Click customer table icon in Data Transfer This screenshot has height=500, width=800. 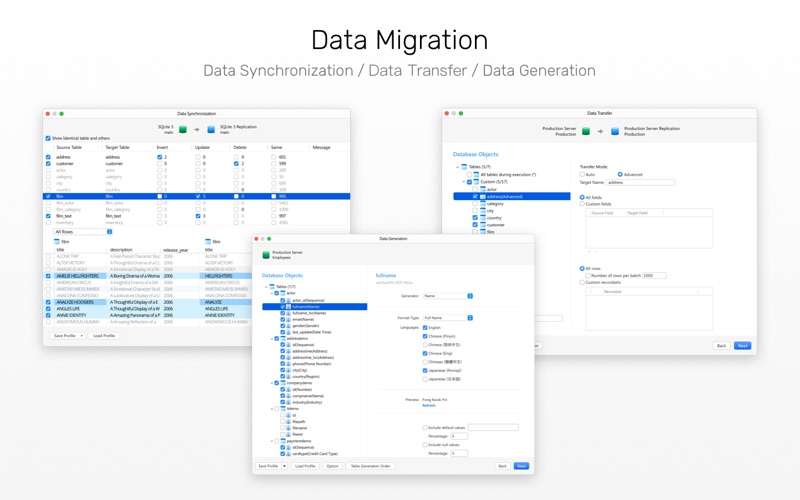tap(483, 225)
